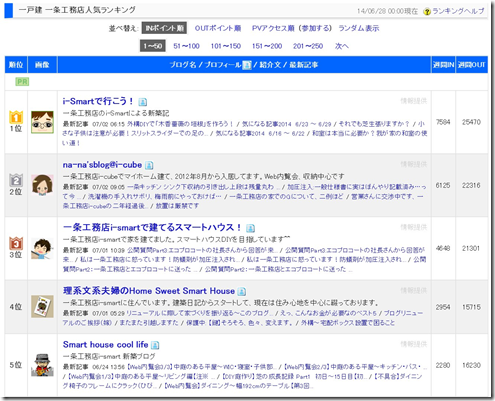The width and height of the screenshot is (495, 401).
Task: Click the 週間OUT column header
Action: coord(472,65)
